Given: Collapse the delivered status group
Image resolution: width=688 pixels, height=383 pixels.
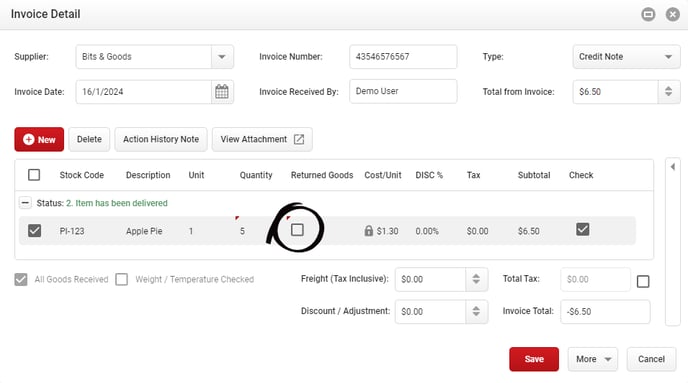Looking at the screenshot, I should [25, 203].
